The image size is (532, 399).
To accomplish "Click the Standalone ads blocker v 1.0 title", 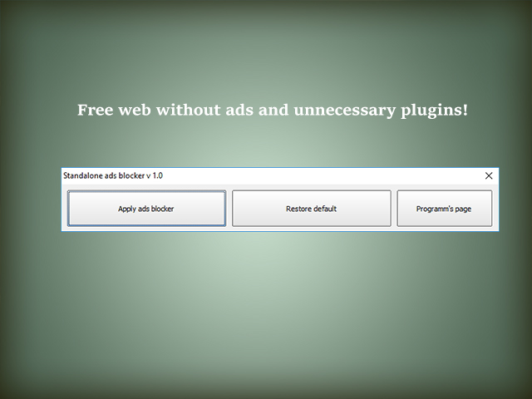I will (x=113, y=176).
